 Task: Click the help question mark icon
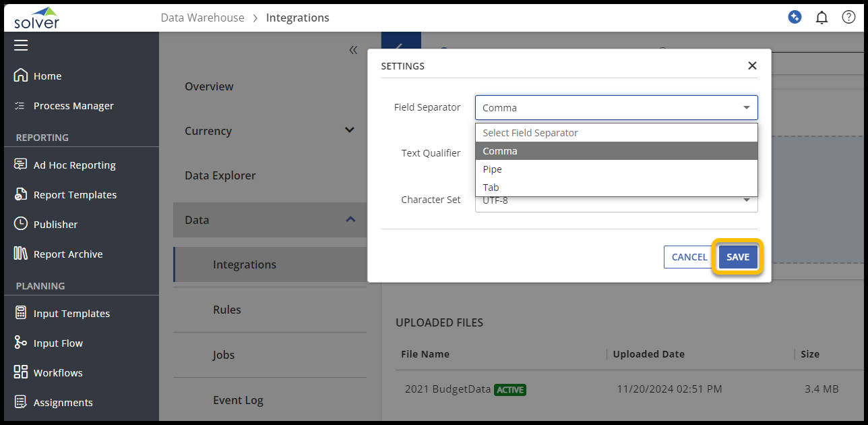point(848,18)
